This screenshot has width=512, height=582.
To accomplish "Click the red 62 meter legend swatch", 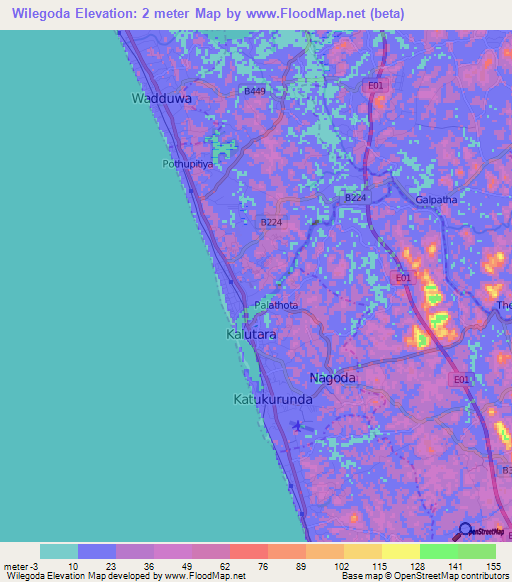I will [x=249, y=552].
